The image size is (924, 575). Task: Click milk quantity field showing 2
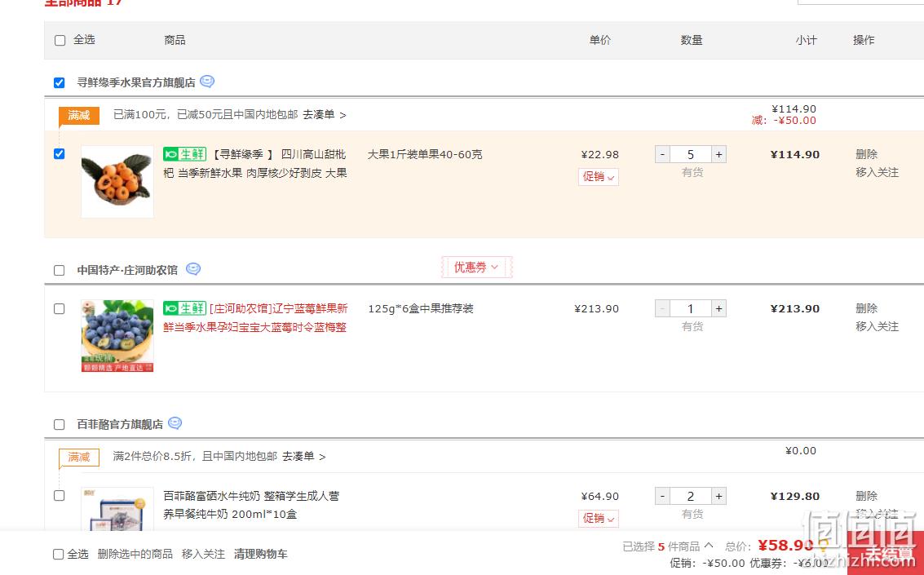691,496
